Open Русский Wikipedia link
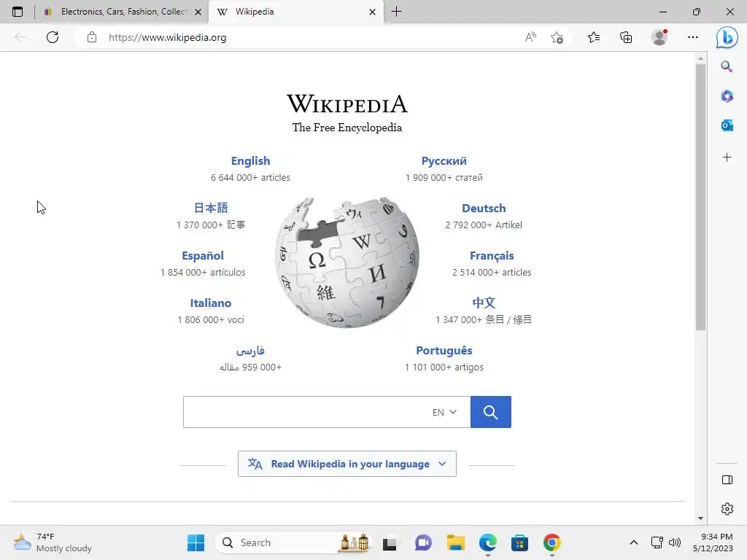The height and width of the screenshot is (560, 747). (x=444, y=161)
